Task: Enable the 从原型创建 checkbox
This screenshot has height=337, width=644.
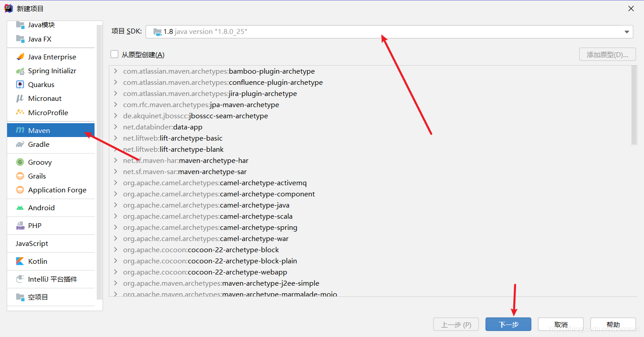Action: [x=115, y=54]
